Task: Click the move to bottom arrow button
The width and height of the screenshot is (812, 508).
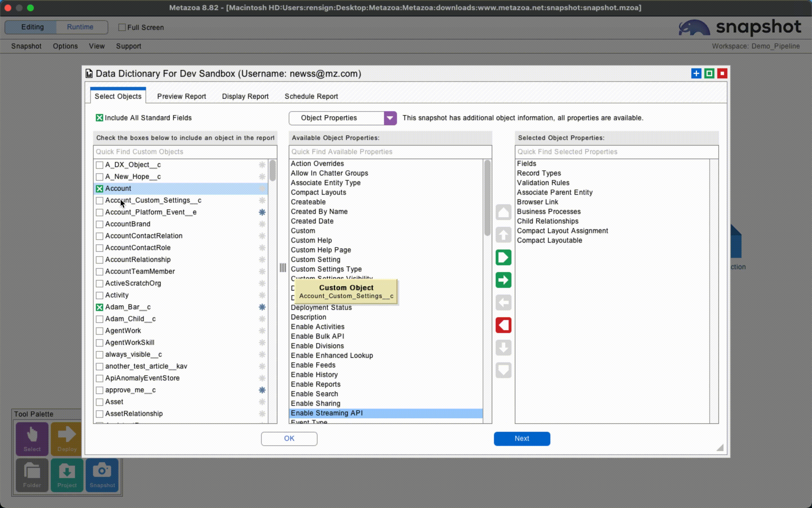Action: [503, 370]
